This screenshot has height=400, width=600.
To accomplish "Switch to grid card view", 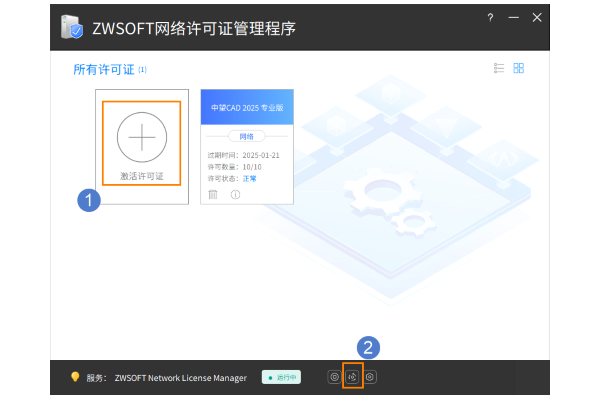I will coord(518,68).
